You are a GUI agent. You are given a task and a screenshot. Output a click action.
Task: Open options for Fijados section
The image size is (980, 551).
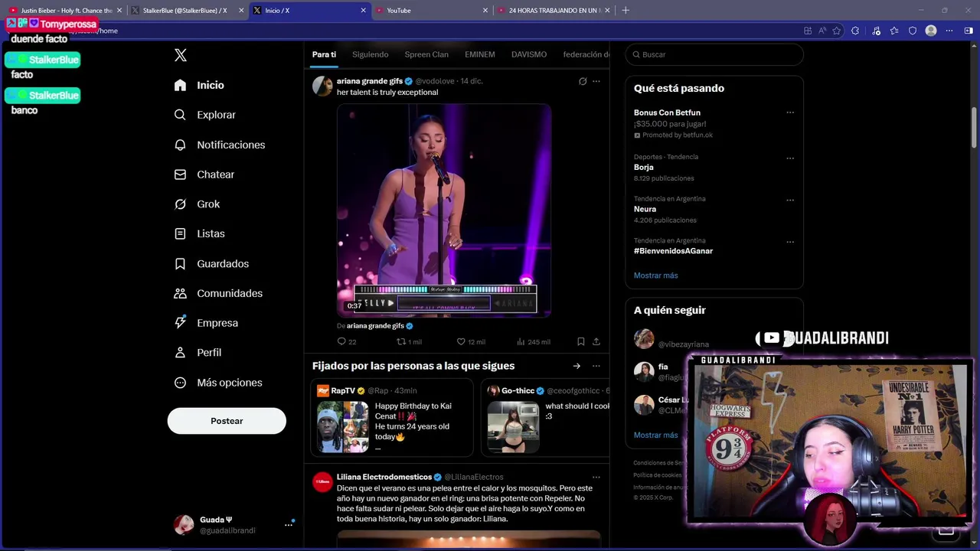(596, 366)
